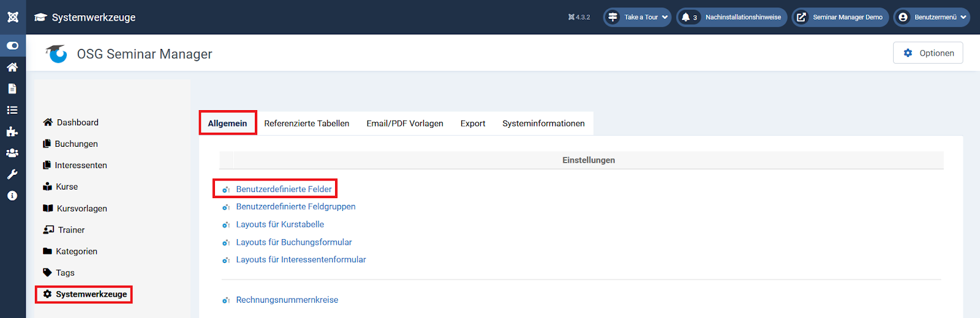Open the System wrench sidebar icon
This screenshot has width=980, height=318.
[x=12, y=174]
